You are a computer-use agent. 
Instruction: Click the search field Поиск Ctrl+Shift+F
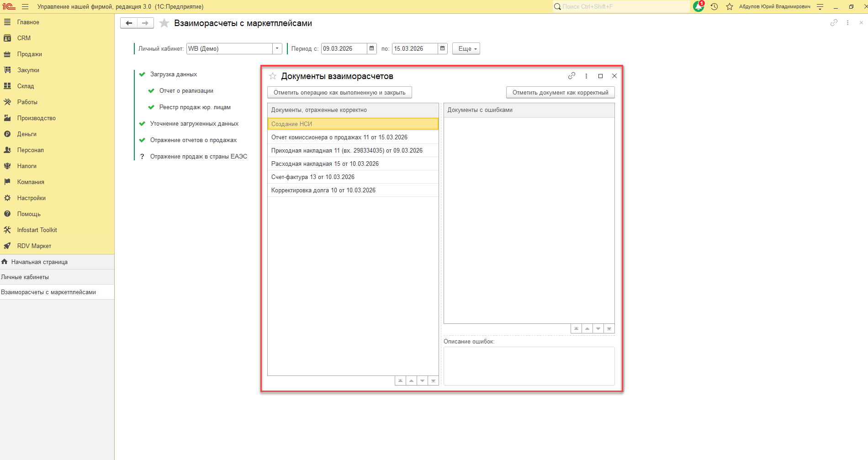pos(621,6)
